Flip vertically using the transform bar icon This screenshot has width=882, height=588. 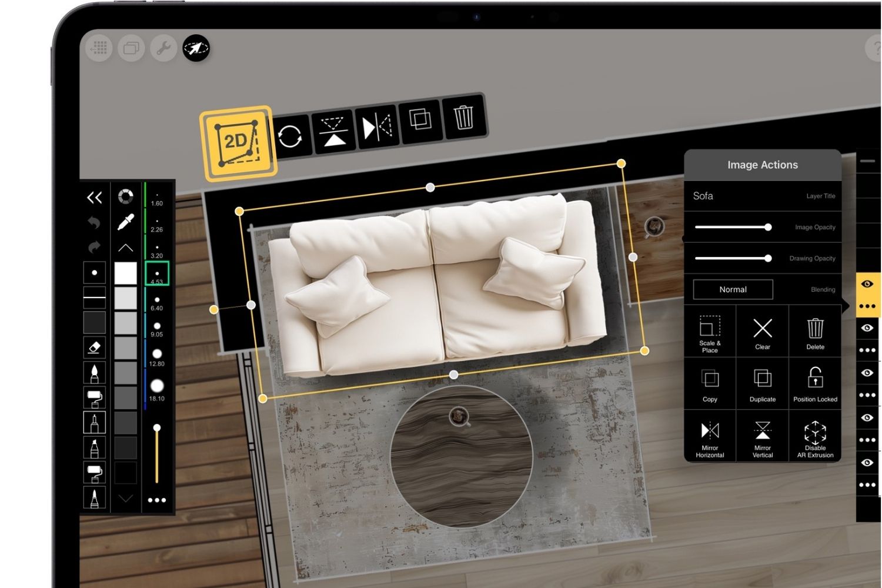(x=333, y=131)
